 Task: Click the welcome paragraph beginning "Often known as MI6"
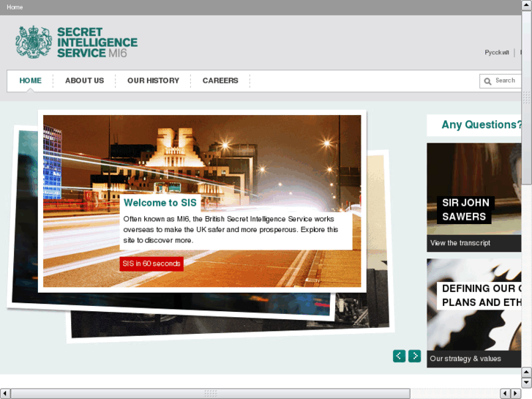click(x=231, y=230)
